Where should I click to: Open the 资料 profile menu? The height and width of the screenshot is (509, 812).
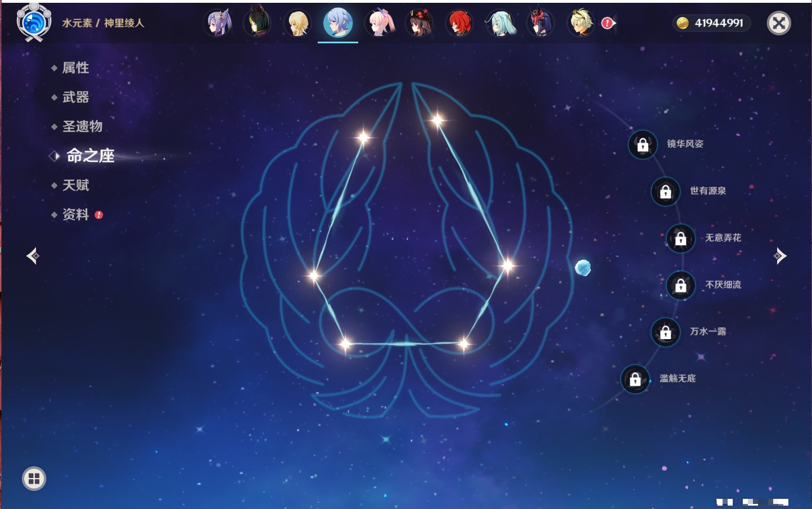pos(76,214)
